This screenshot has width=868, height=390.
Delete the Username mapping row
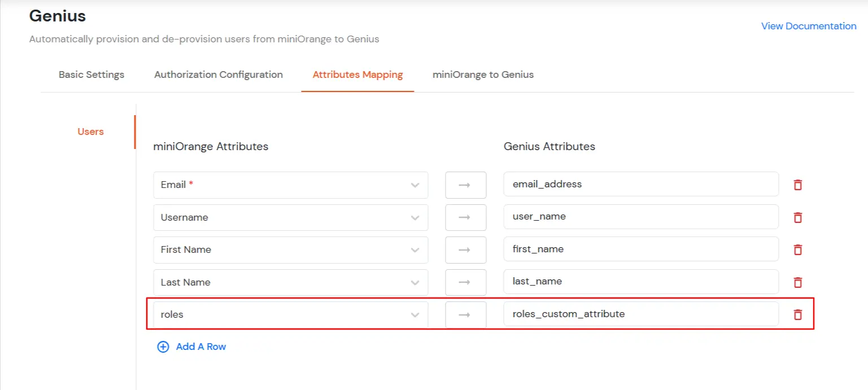[797, 217]
